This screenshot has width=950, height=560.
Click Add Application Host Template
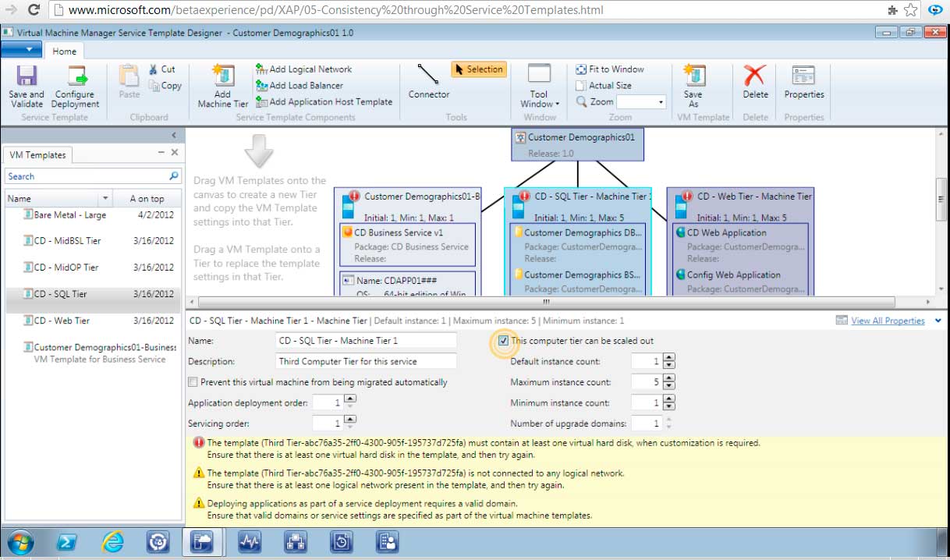(324, 102)
